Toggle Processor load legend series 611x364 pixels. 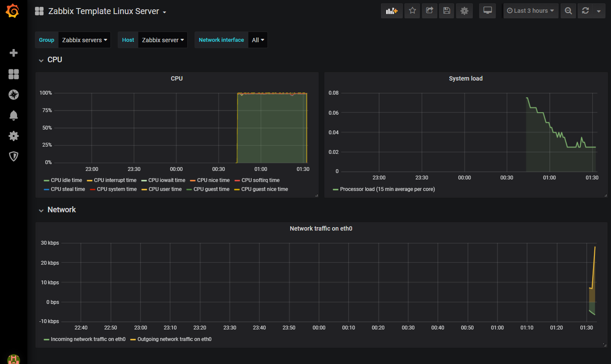tap(387, 189)
